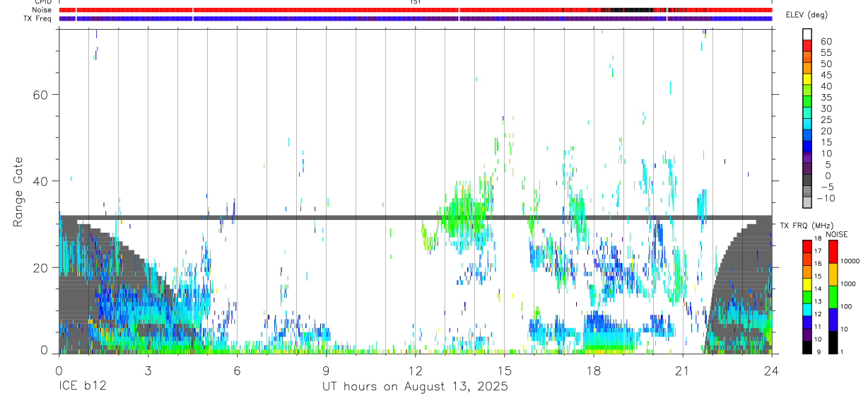The image size is (868, 401).
Task: Click the '10000' tick on NOISE legend
Action: 852,261
